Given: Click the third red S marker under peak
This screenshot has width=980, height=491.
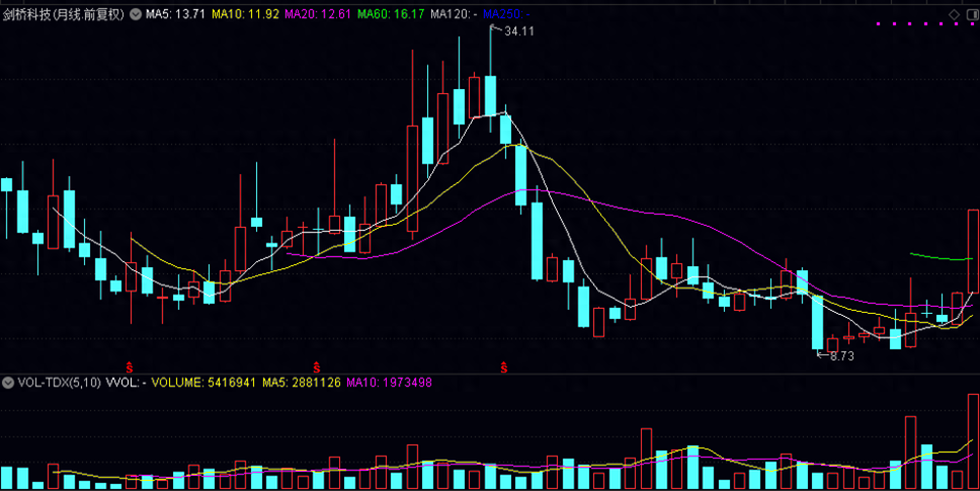Looking at the screenshot, I should click(504, 366).
